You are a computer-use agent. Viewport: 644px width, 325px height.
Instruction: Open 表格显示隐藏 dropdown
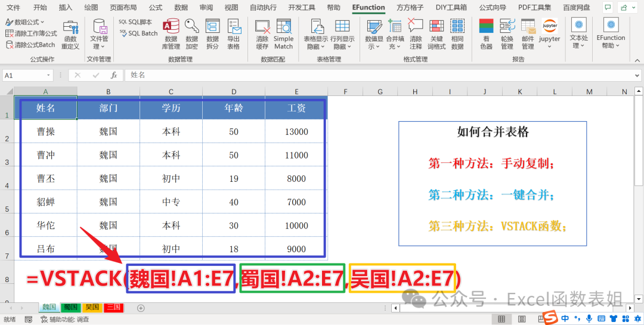tap(316, 35)
